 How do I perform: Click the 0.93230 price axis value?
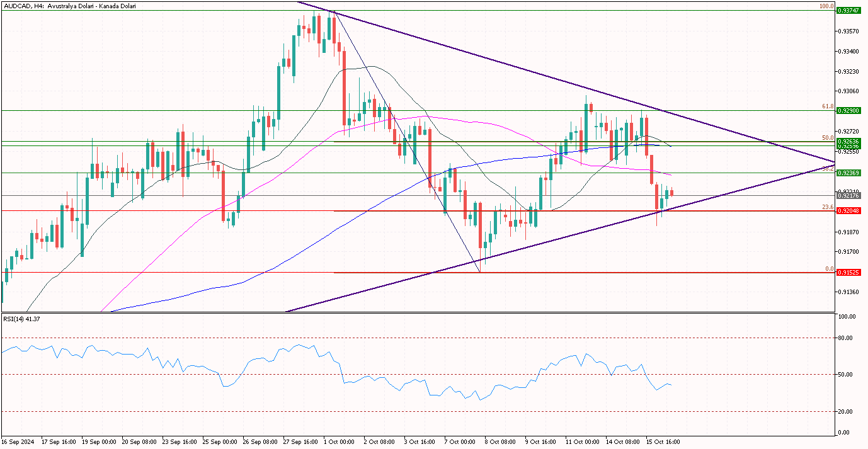tap(848, 71)
